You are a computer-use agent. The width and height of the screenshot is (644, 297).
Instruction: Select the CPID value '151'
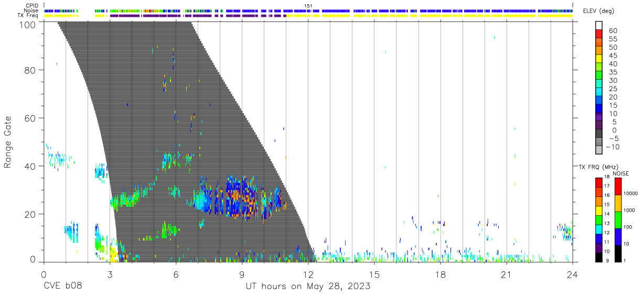pos(308,6)
